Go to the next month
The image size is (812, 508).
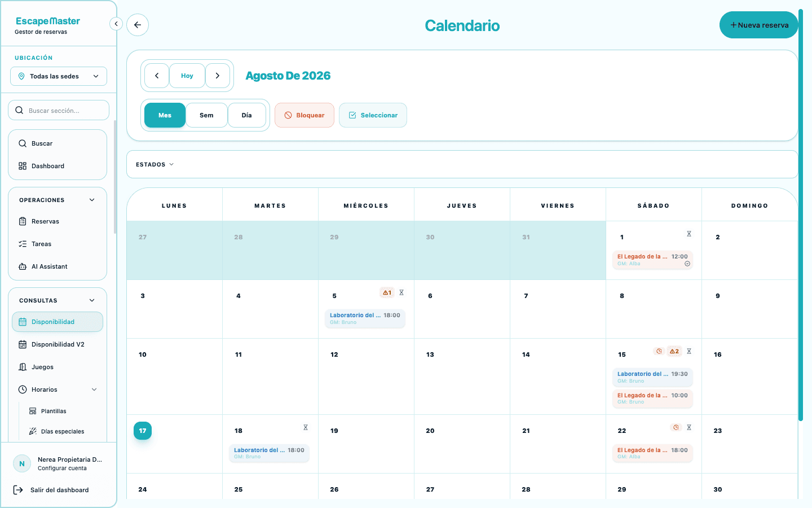[218, 76]
